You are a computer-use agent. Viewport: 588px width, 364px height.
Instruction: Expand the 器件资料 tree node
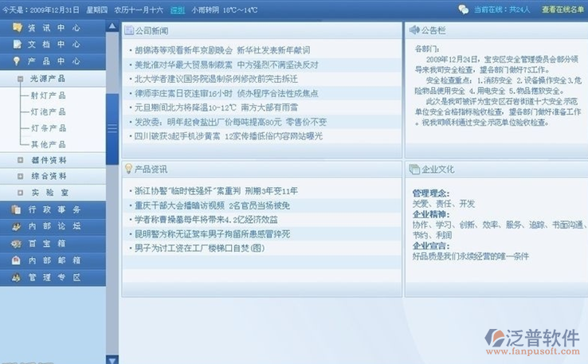[21, 160]
